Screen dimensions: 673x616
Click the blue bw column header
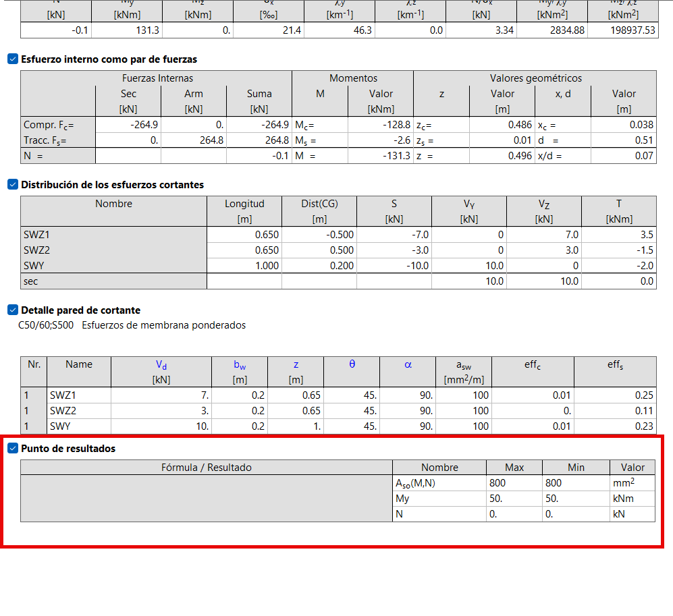tap(240, 364)
